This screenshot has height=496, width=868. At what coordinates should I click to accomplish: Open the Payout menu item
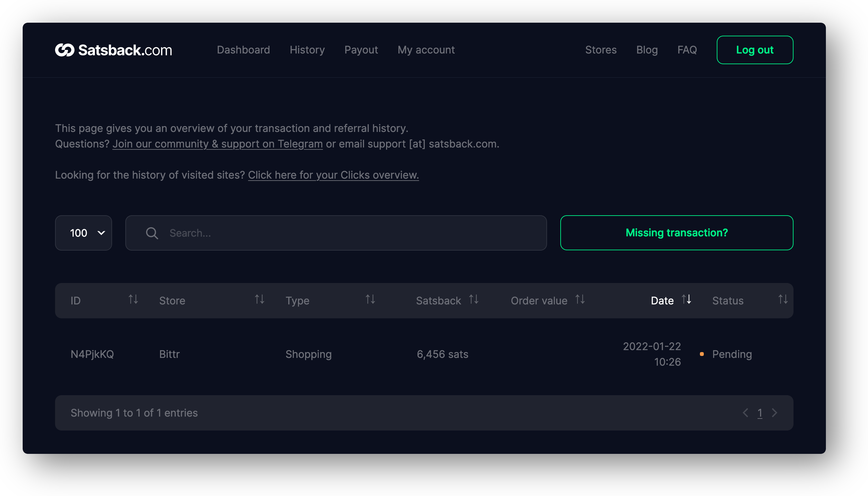pyautogui.click(x=361, y=50)
